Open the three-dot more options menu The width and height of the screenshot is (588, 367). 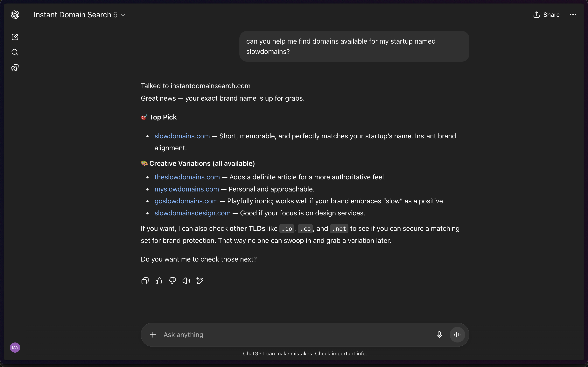click(x=573, y=15)
